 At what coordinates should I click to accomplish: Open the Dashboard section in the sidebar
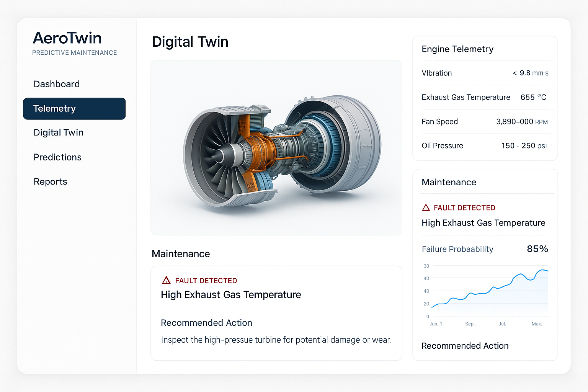click(x=57, y=84)
